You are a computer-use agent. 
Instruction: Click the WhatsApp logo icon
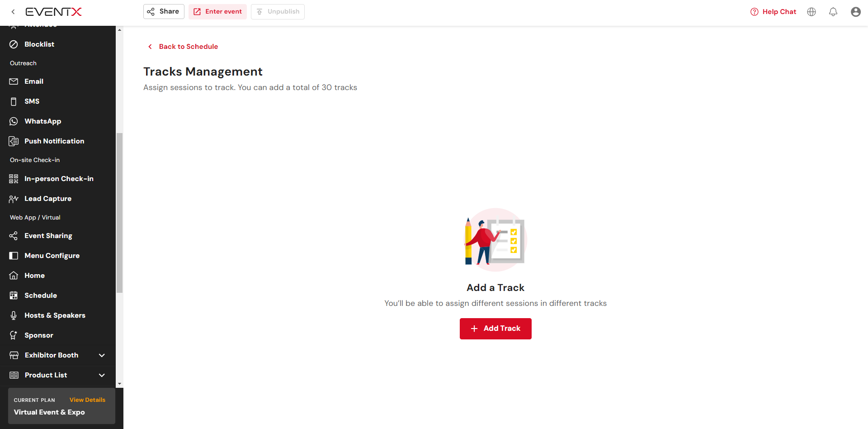pos(14,121)
